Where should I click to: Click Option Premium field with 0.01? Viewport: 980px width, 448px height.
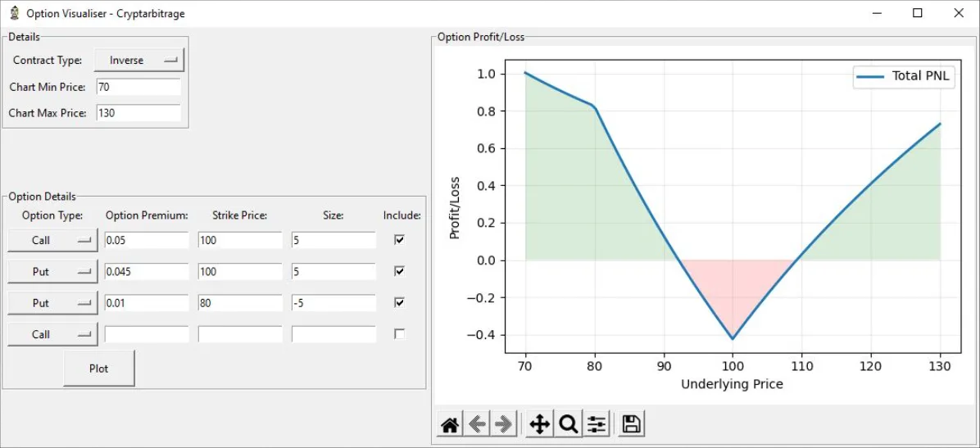coord(146,302)
